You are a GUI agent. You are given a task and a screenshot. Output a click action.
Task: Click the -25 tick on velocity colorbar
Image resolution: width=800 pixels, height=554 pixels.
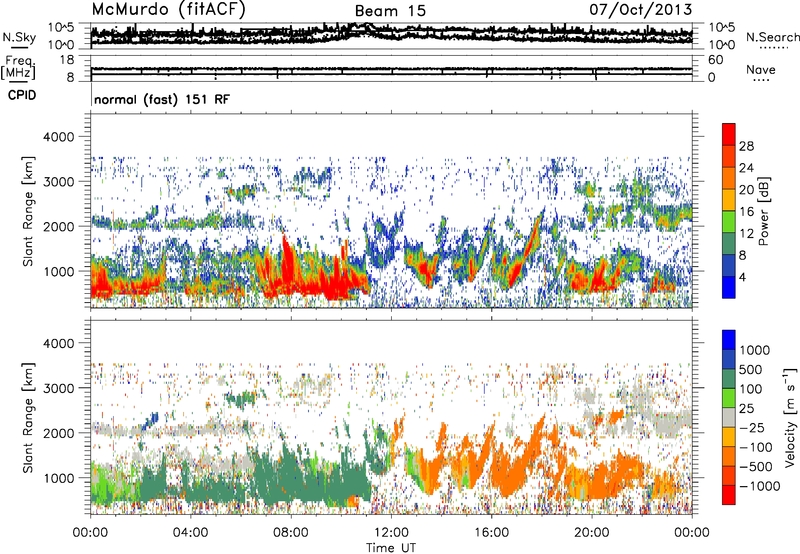(754, 427)
